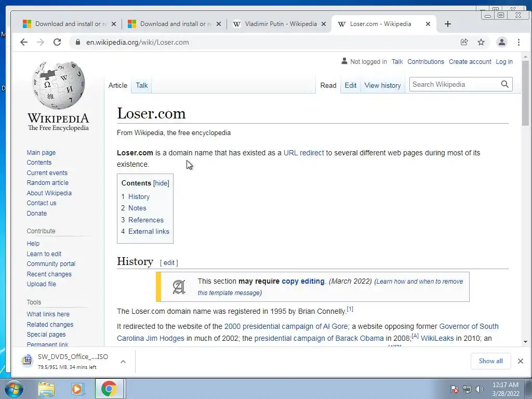Open the 2000 presidential campaign of Al Gore link
The width and height of the screenshot is (532, 399).
[x=286, y=326]
